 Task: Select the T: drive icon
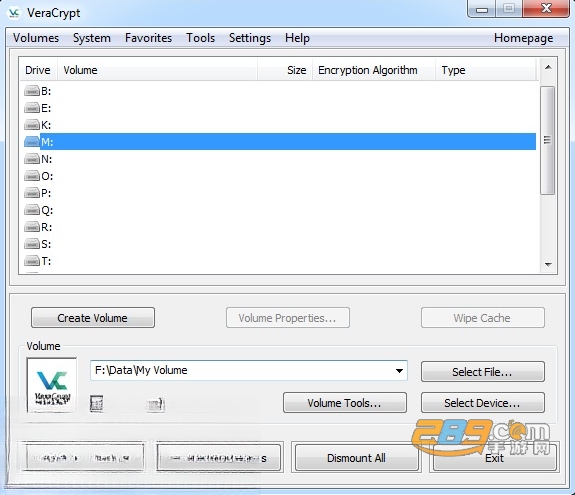coord(32,261)
